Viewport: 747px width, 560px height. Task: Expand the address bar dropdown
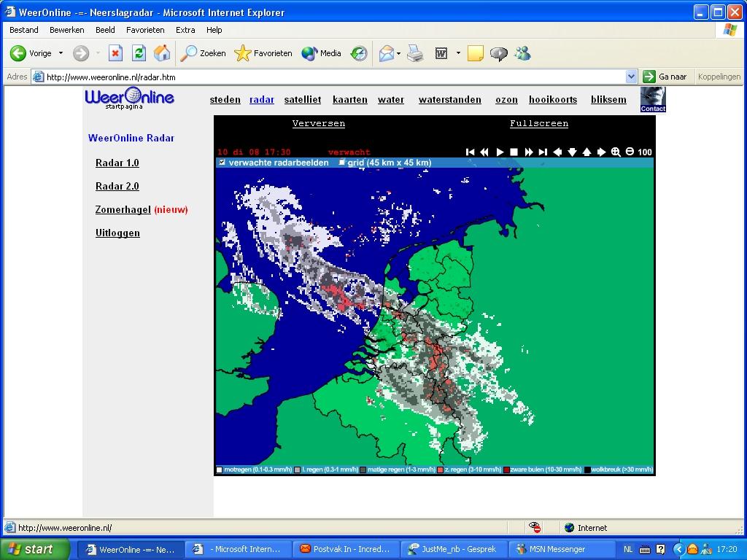click(x=631, y=77)
